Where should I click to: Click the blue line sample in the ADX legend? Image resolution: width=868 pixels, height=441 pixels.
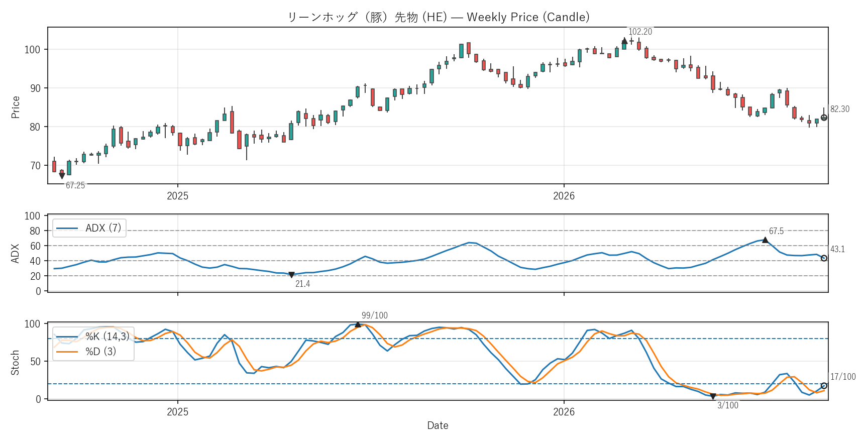coord(67,229)
